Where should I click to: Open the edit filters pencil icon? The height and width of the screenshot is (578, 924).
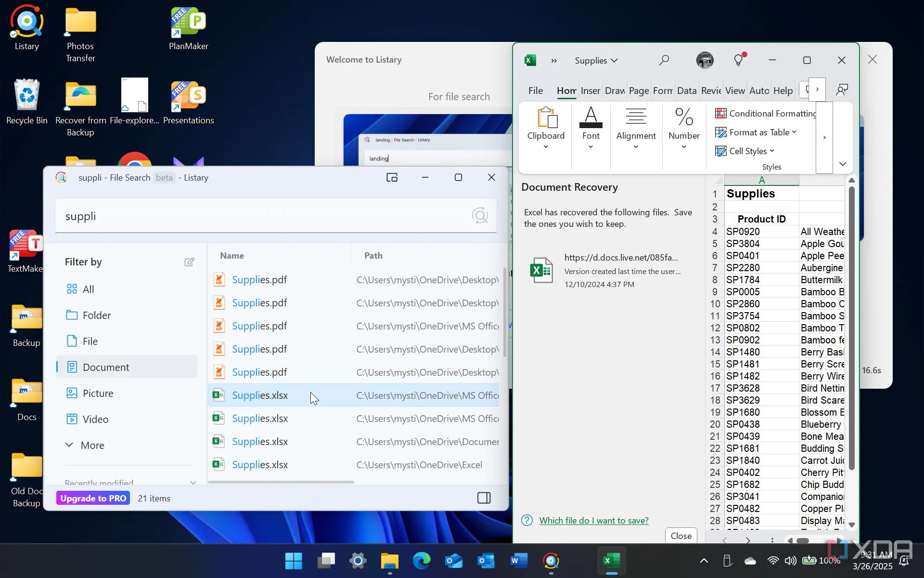[189, 262]
